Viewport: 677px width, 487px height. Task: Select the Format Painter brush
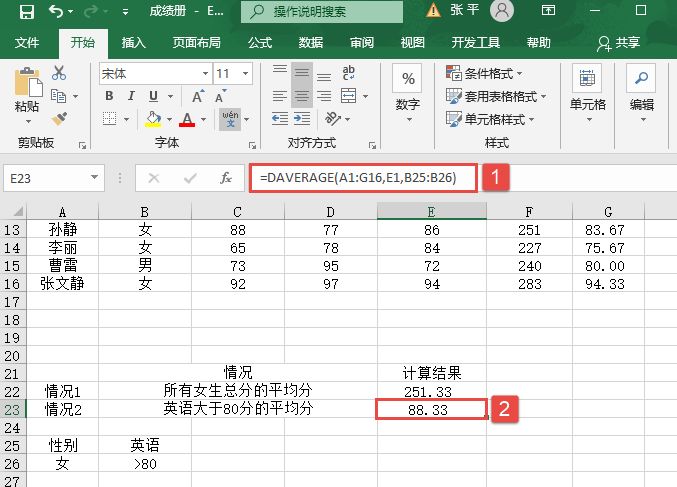pos(59,119)
